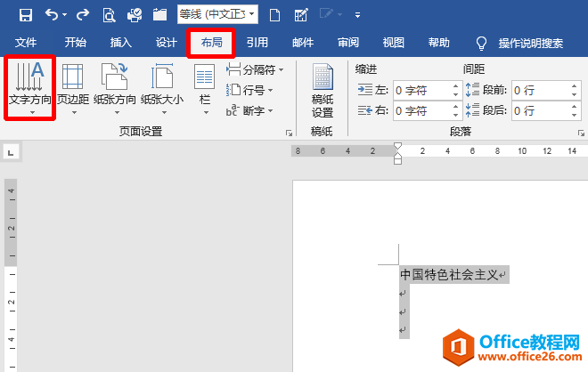Launch the 页面设置 dialog launcher
This screenshot has height=372, width=588.
click(289, 133)
